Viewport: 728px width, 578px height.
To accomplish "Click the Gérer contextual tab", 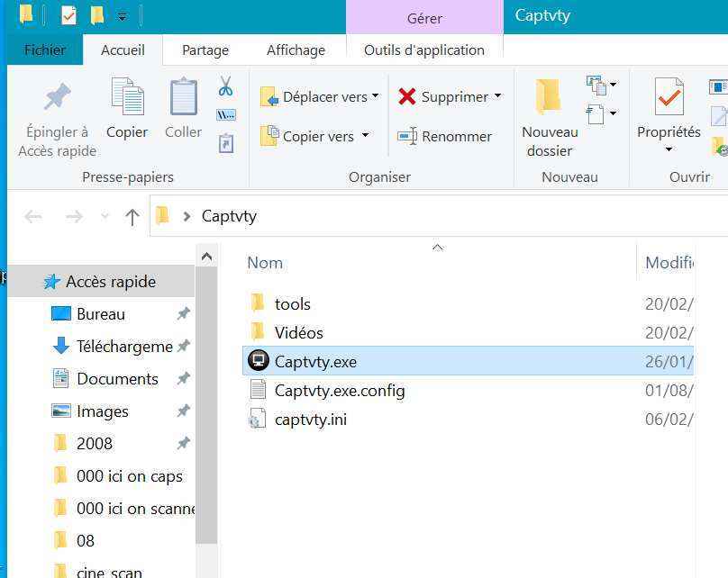I will pos(425,18).
